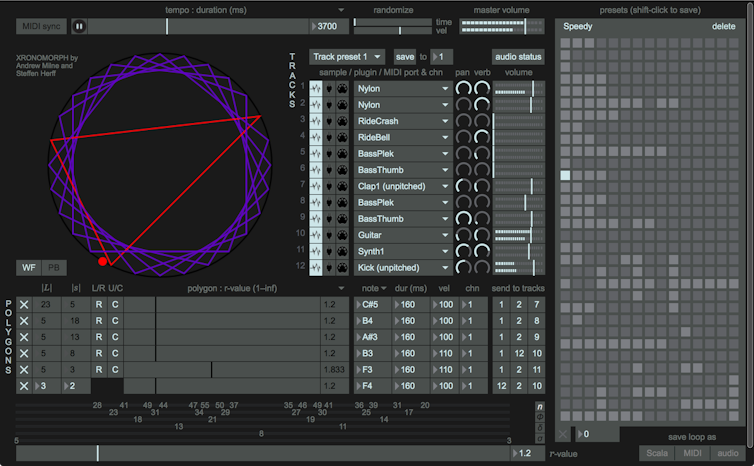Save loop as audio
The width and height of the screenshot is (754, 466).
[x=728, y=453]
